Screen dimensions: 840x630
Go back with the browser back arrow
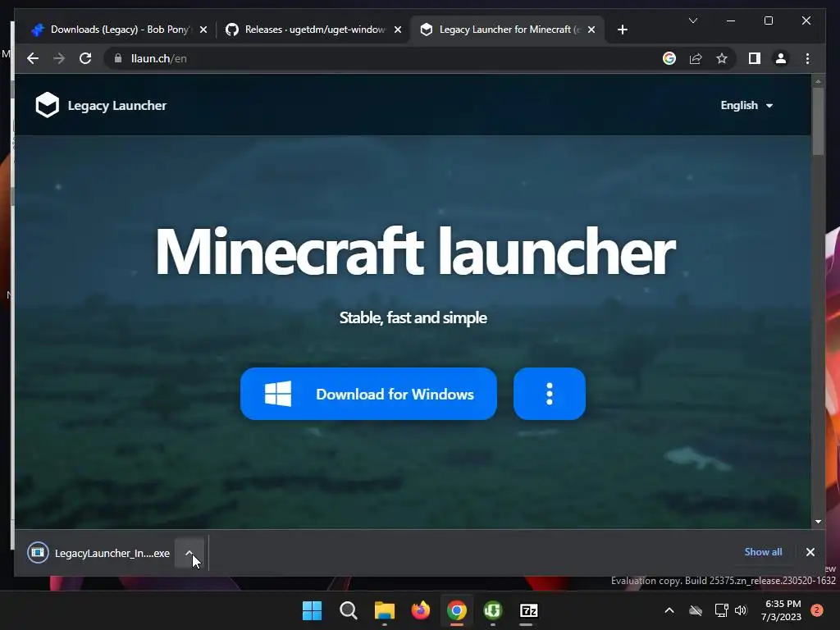(33, 58)
